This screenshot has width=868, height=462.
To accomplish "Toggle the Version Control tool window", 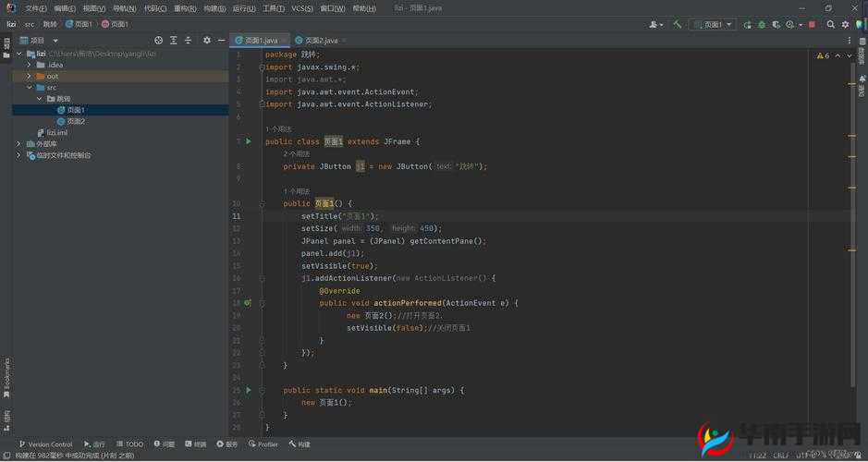I will [x=44, y=444].
